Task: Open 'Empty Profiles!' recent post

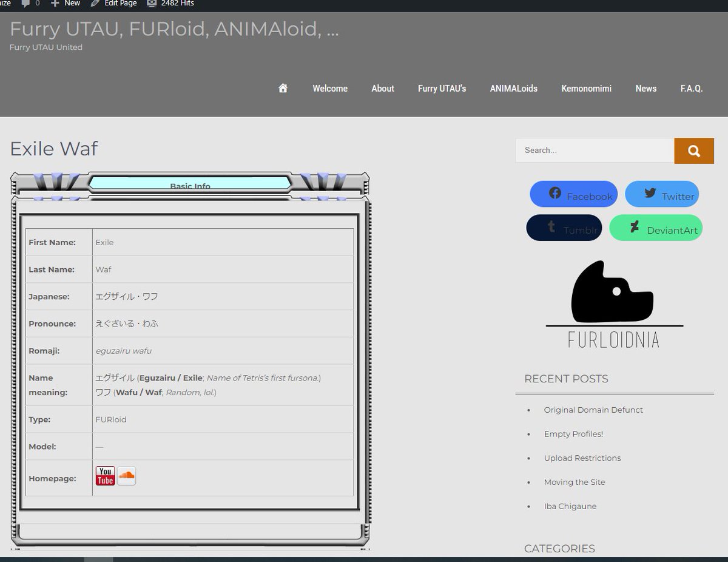Action: (573, 434)
